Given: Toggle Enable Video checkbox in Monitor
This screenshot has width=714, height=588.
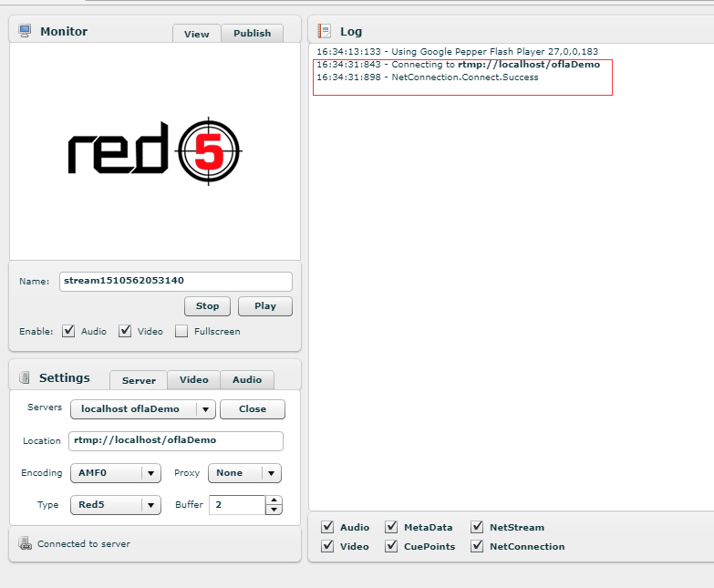Looking at the screenshot, I should tap(125, 331).
